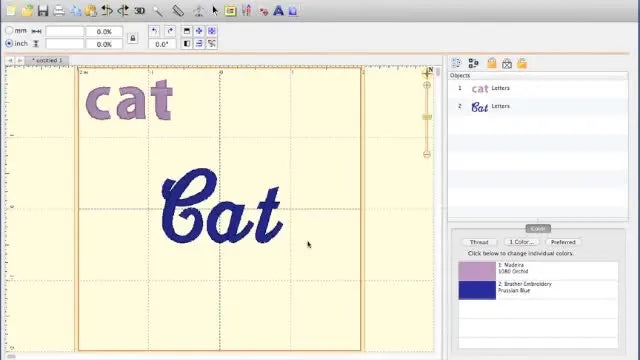
Task: Click the closed orange lock icon
Action: (x=491, y=63)
